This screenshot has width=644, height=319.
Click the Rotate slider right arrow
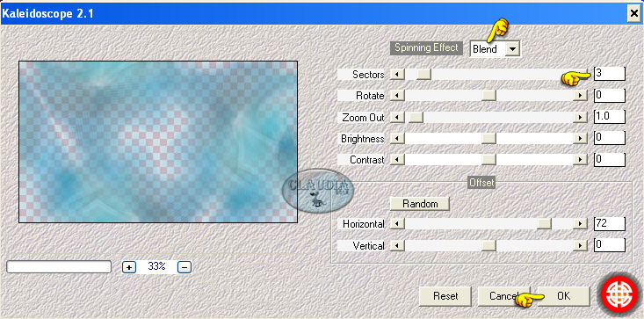coord(580,96)
